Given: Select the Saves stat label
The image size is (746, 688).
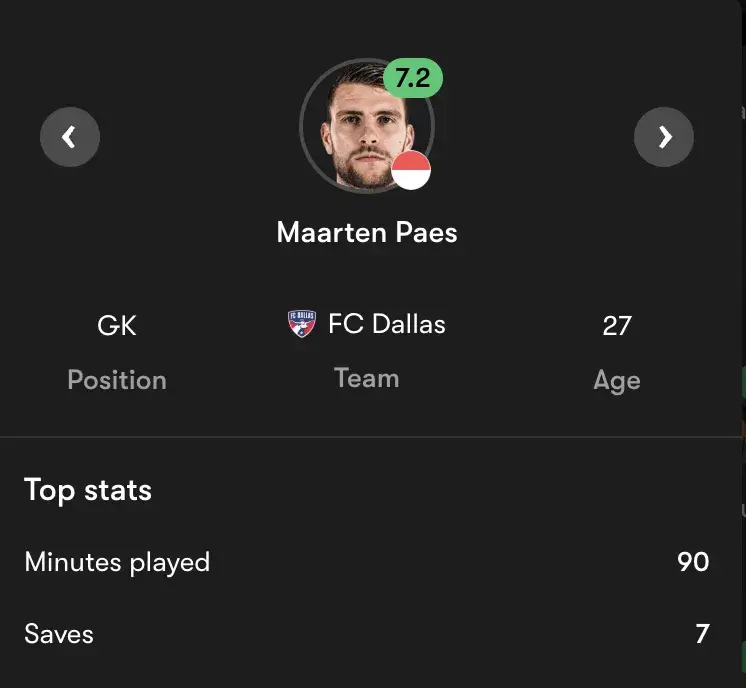Looking at the screenshot, I should [59, 634].
